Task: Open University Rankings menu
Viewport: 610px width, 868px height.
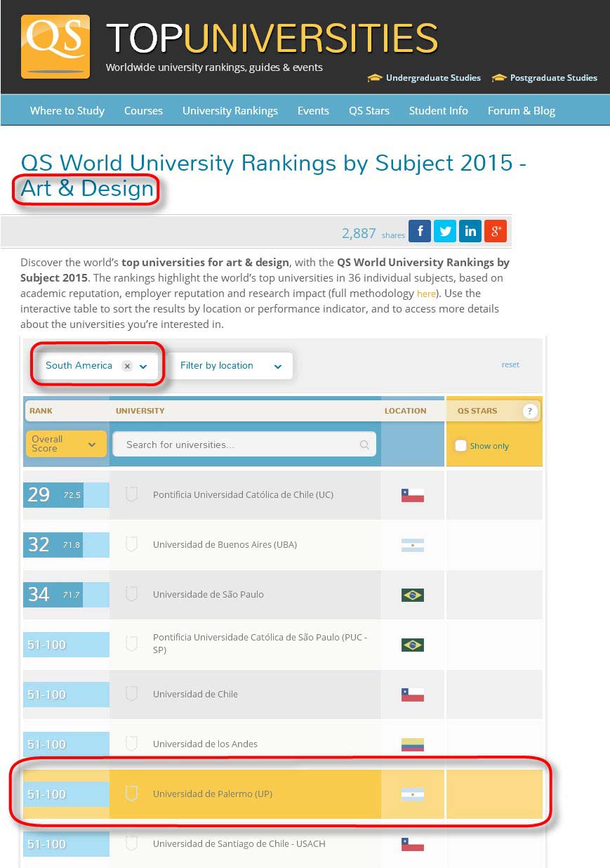Action: [x=230, y=110]
